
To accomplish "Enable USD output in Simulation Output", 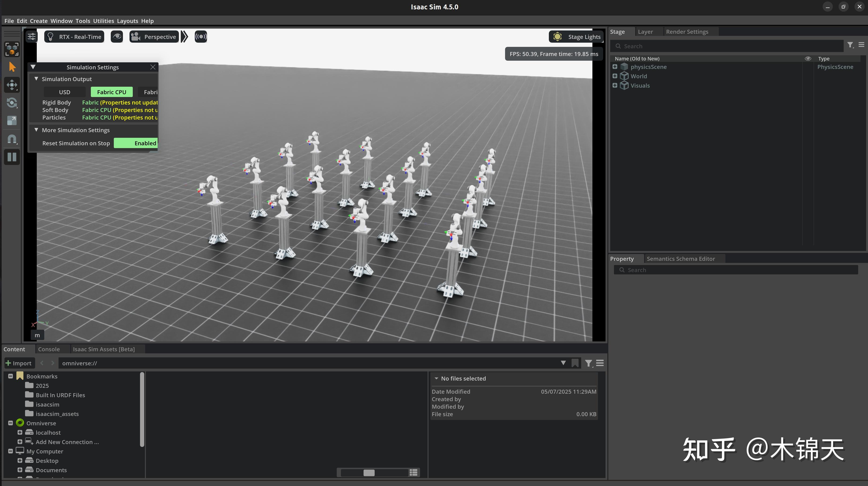I will 64,92.
